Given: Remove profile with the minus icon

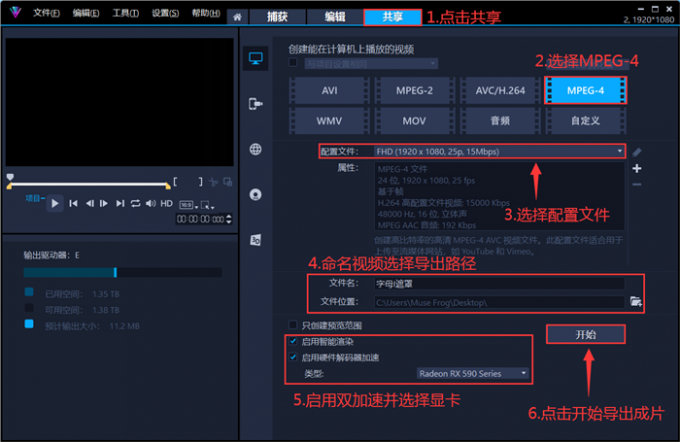Looking at the screenshot, I should 637,185.
